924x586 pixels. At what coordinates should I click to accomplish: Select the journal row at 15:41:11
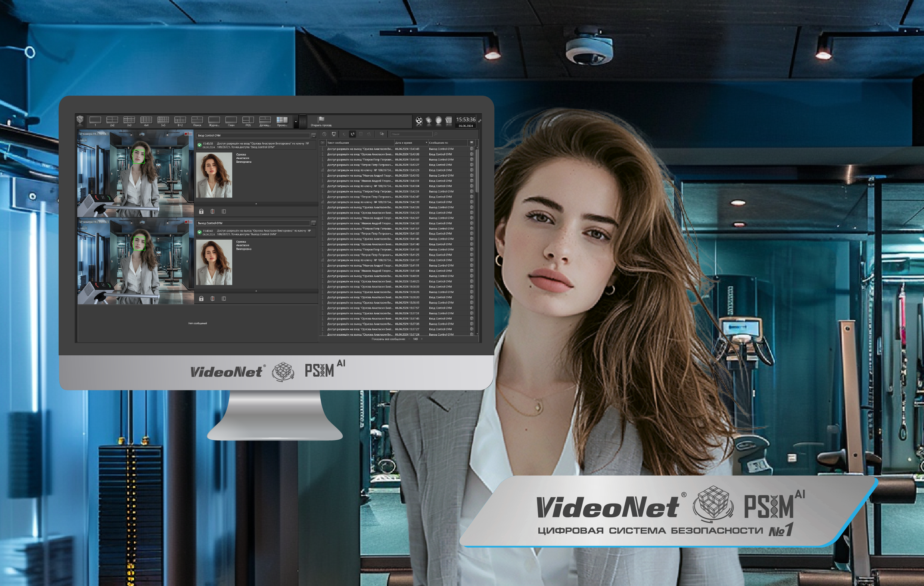point(397,265)
